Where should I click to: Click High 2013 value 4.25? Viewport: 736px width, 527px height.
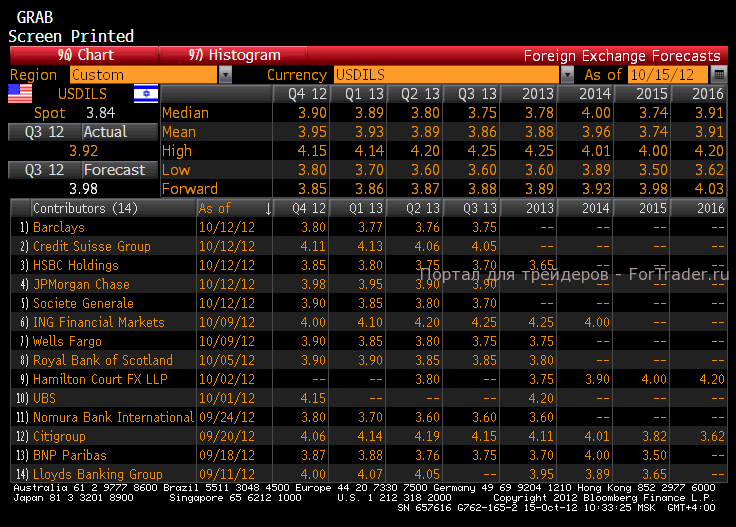(539, 151)
